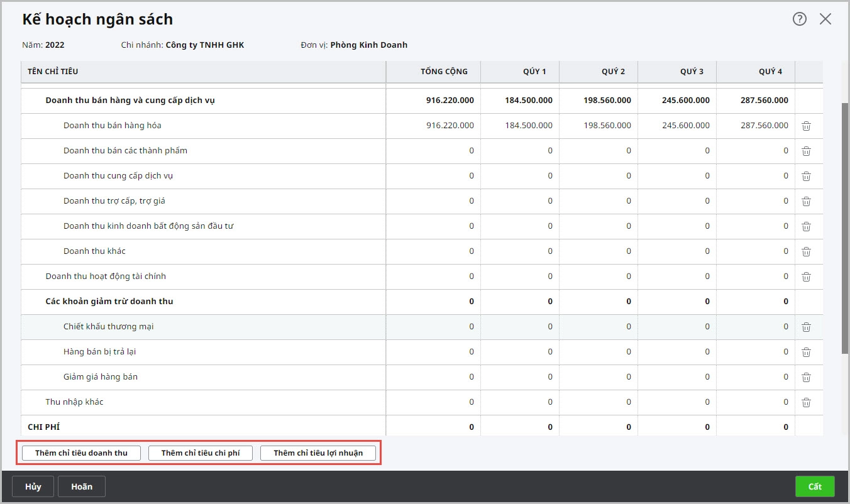Screen dimensions: 850x504
Task: Delete the Giảm giá hàng bán row
Action: [806, 377]
